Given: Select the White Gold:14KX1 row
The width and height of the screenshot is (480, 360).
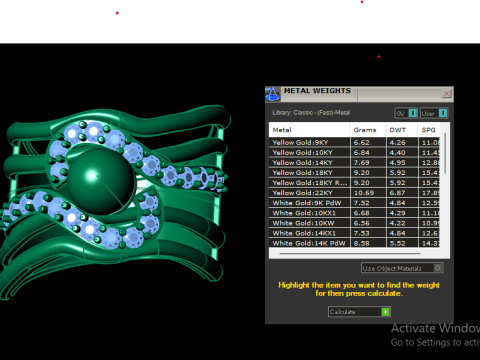Looking at the screenshot, I should 354,233.
